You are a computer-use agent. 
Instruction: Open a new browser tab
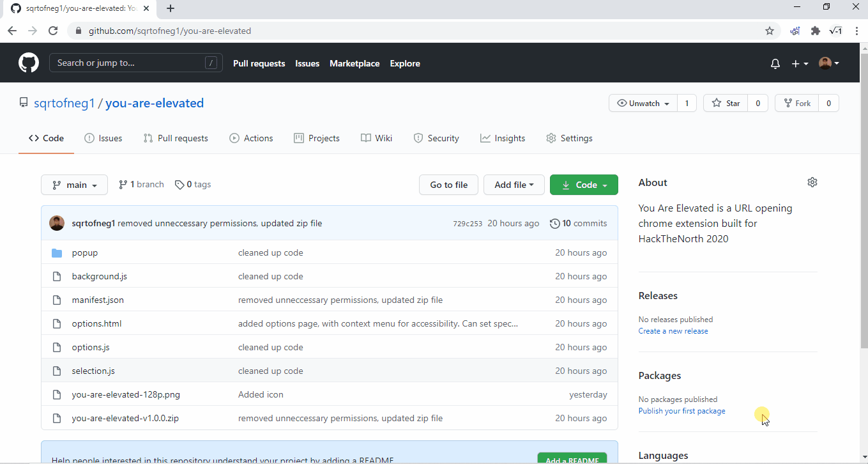[171, 8]
